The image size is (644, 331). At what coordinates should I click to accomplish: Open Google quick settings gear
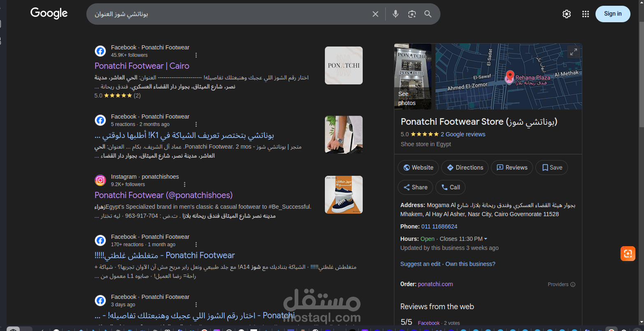(567, 14)
